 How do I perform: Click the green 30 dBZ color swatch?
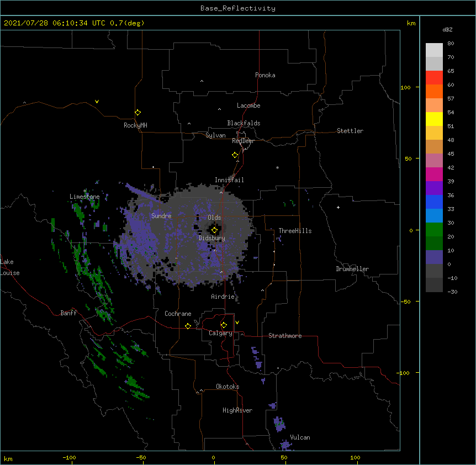(434, 230)
